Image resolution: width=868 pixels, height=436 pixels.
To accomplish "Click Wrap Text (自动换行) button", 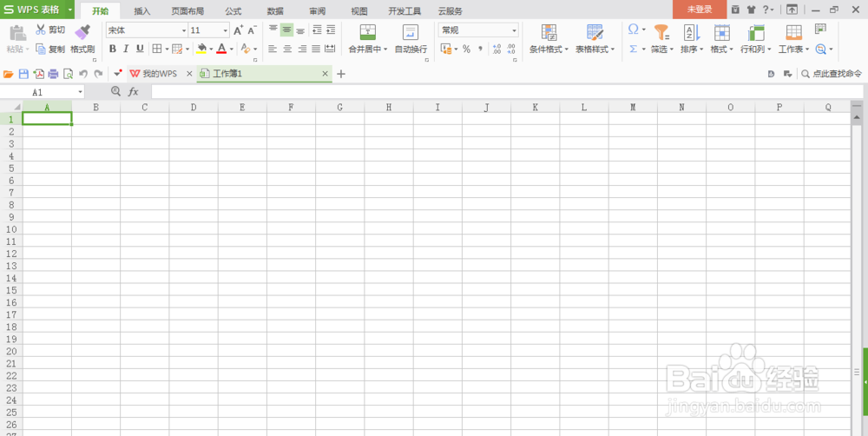I will point(411,39).
